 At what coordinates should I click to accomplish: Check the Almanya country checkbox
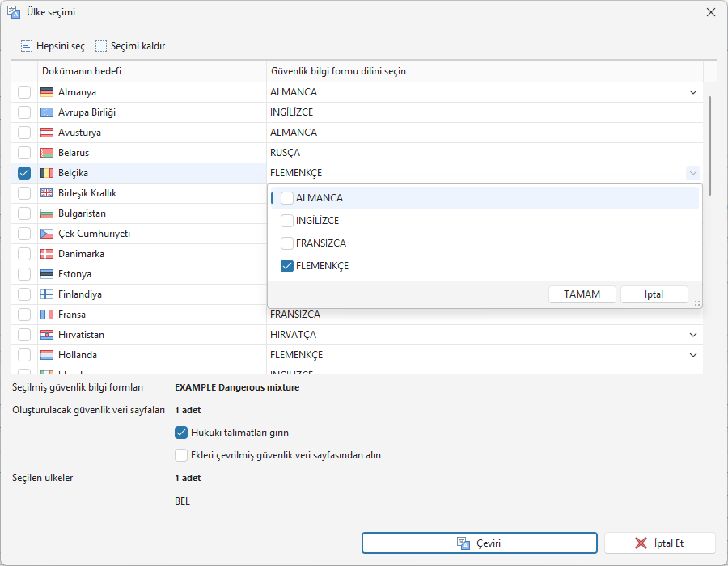(24, 92)
